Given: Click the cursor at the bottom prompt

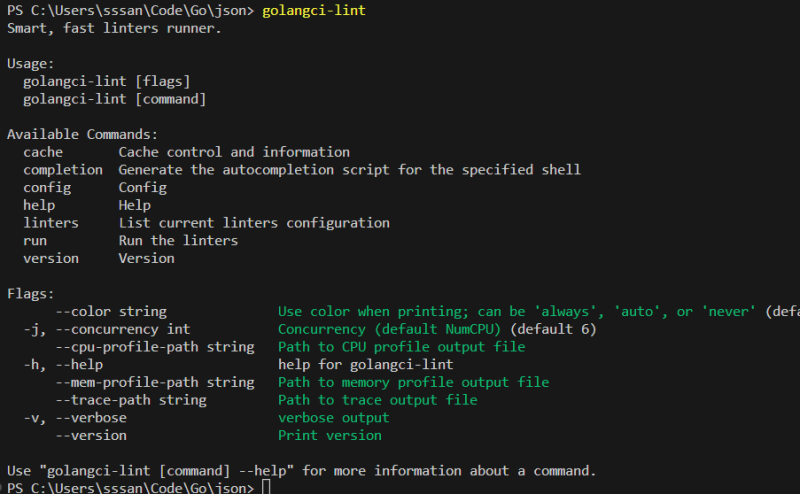Looking at the screenshot, I should click(x=266, y=487).
